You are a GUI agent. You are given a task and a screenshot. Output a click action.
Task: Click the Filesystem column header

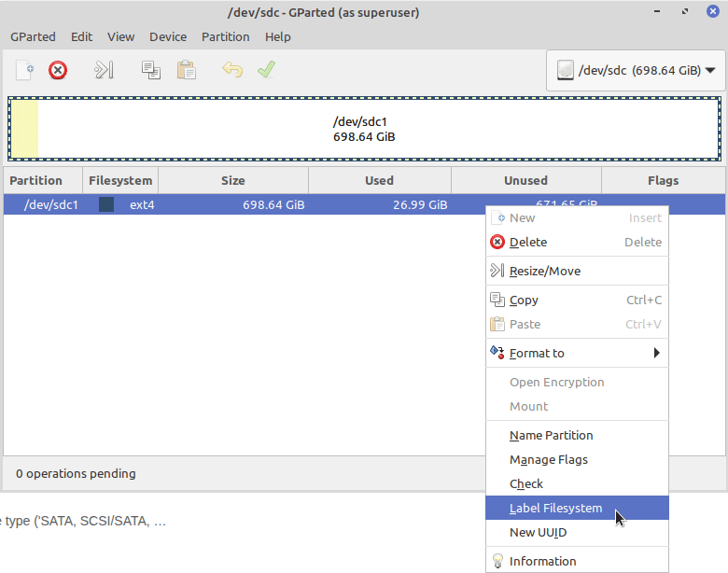[120, 180]
